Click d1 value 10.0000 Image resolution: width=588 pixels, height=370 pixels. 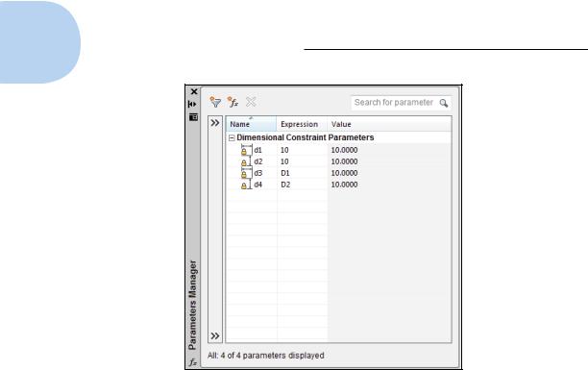344,150
